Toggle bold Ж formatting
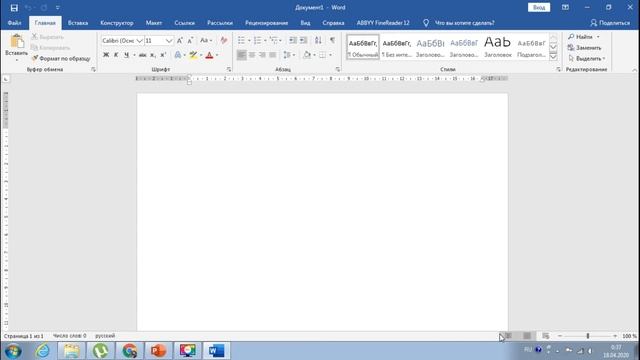Image resolution: width=640 pixels, height=360 pixels. 106,55
